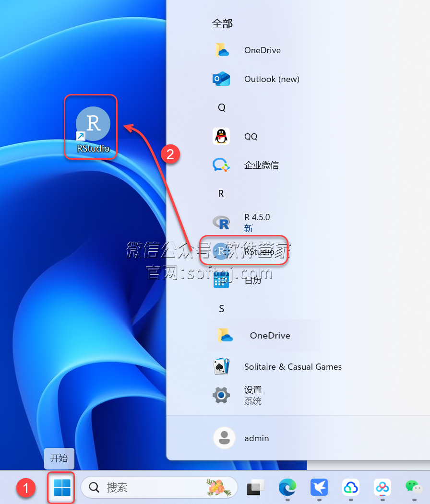The image size is (430, 504).
Task: Open the admin user account menu
Action: pos(242,438)
